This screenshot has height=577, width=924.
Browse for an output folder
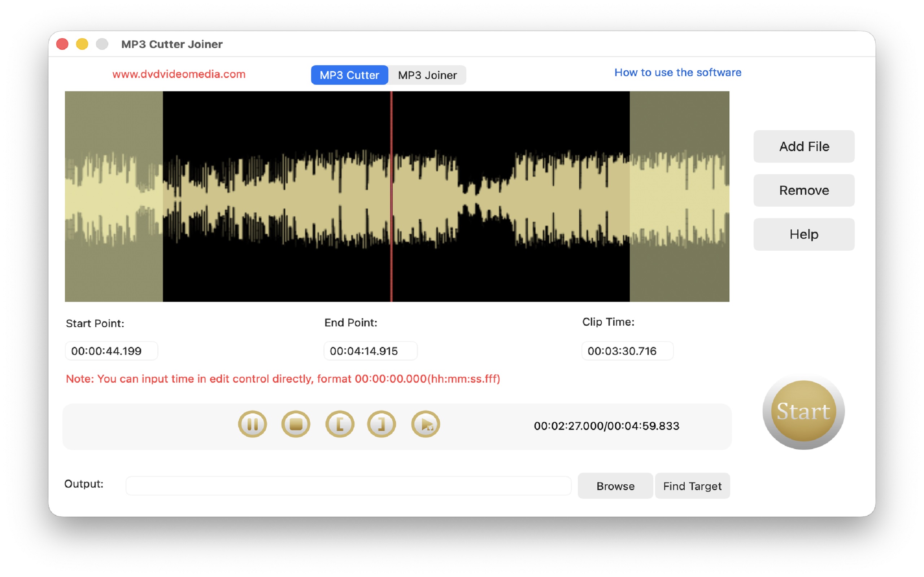point(615,486)
